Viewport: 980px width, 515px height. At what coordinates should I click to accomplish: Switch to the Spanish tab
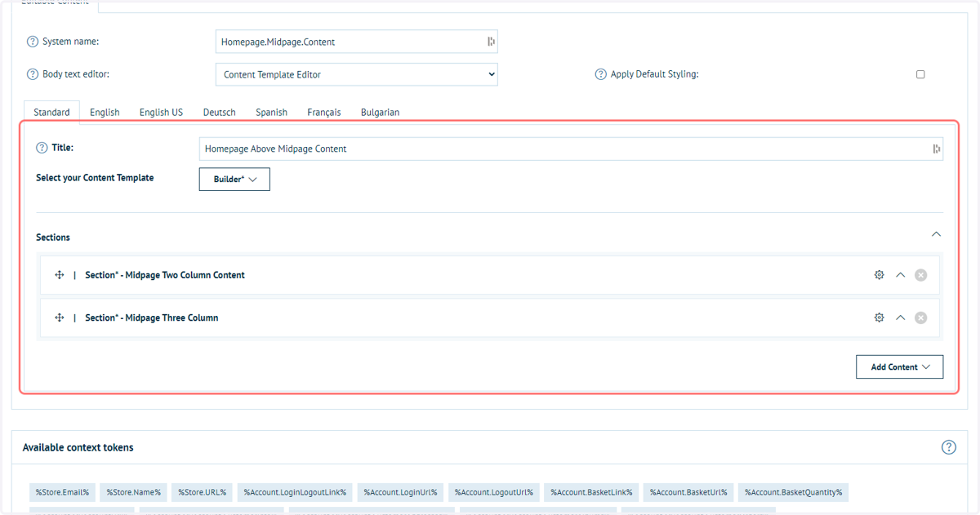point(271,112)
